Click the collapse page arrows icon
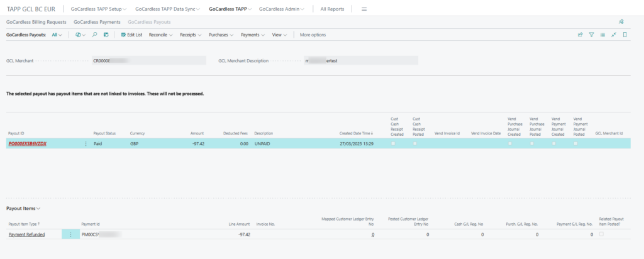This screenshot has width=644, height=259. [614, 35]
